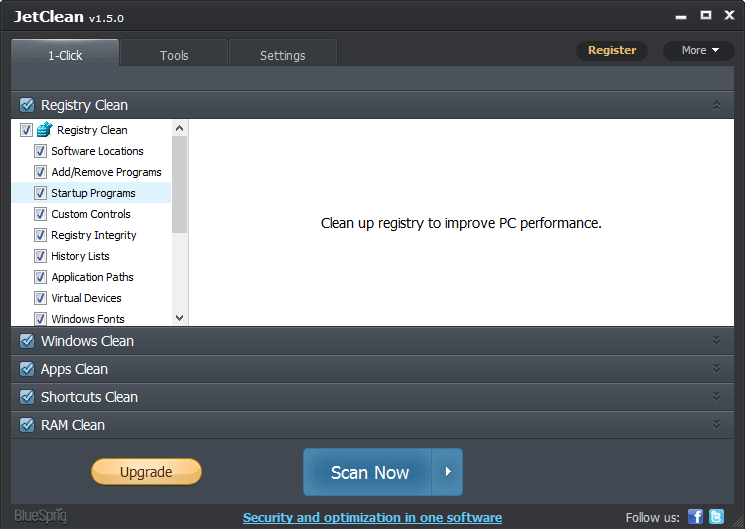This screenshot has height=529, width=745.
Task: Click the Windows Clean section title
Action: pyautogui.click(x=87, y=341)
